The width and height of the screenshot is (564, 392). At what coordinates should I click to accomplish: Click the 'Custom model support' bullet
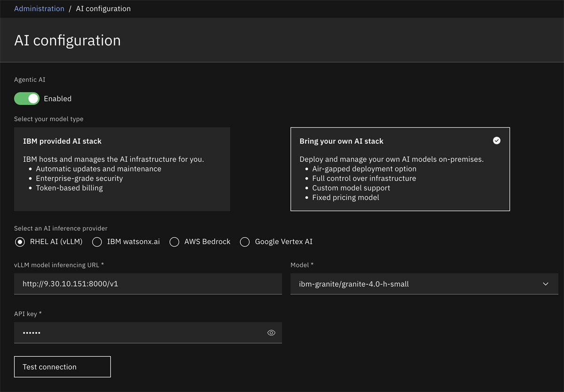click(351, 188)
